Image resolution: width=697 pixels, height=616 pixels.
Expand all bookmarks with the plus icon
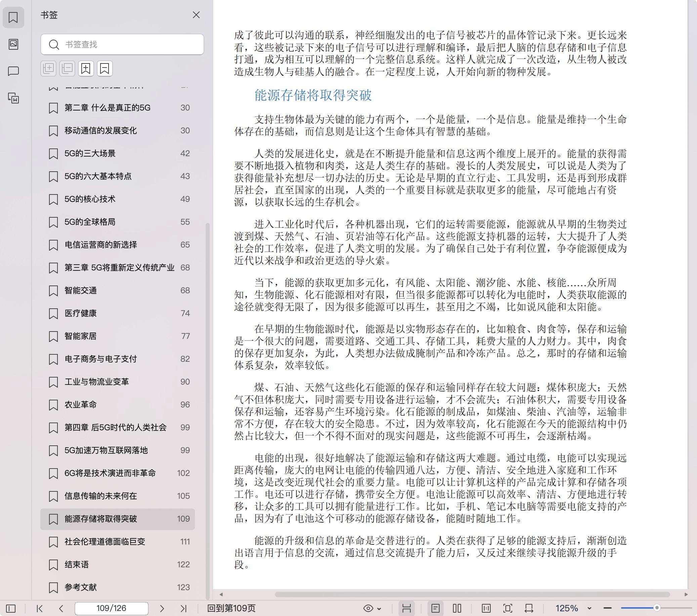pyautogui.click(x=49, y=69)
